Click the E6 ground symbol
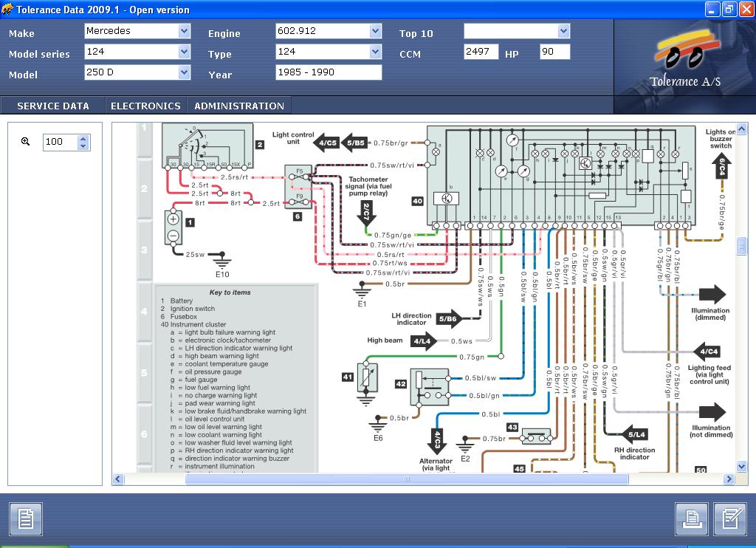The image size is (756, 548). 378,423
